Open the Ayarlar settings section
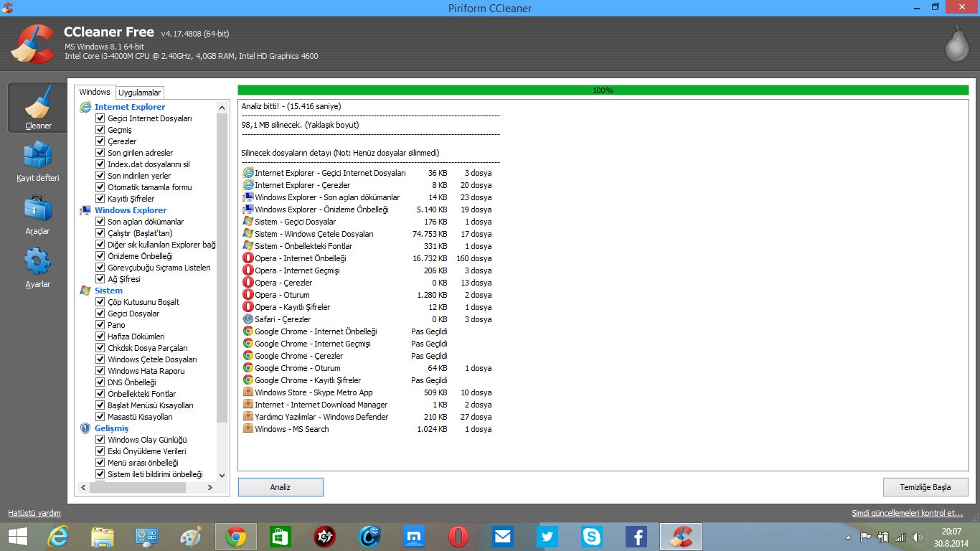 (38, 268)
